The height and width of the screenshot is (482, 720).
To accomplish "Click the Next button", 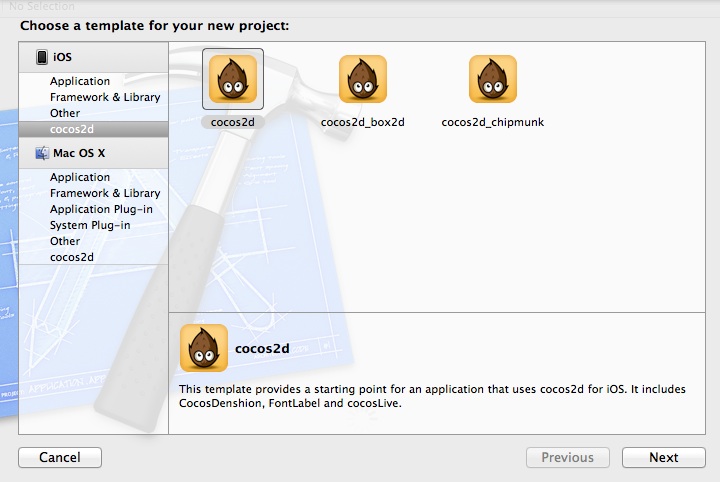I will coord(664,457).
